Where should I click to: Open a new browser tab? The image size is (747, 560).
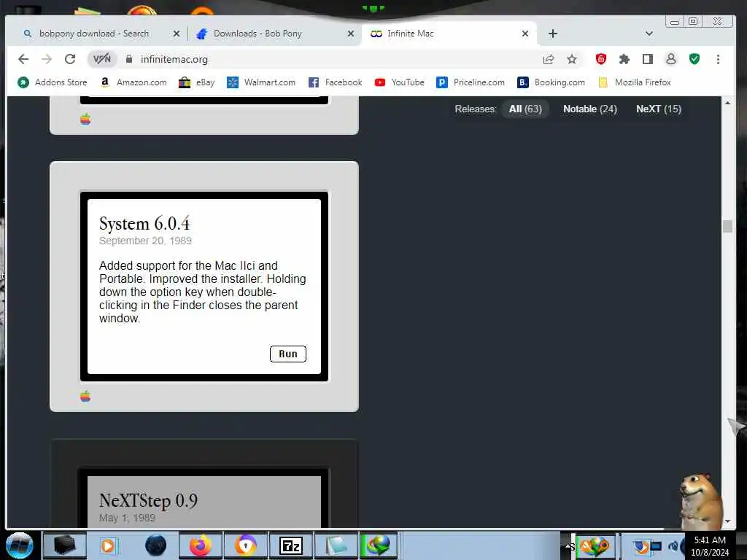click(553, 34)
